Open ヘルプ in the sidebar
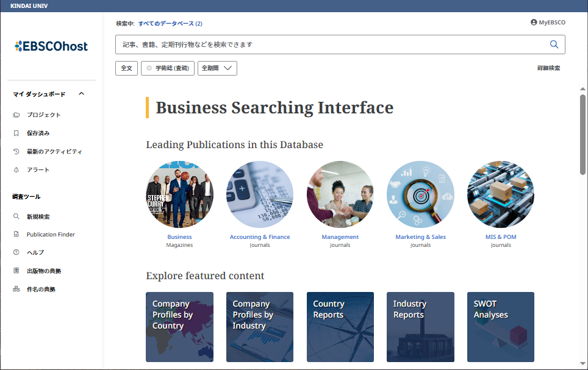Image resolution: width=588 pixels, height=370 pixels. 35,253
